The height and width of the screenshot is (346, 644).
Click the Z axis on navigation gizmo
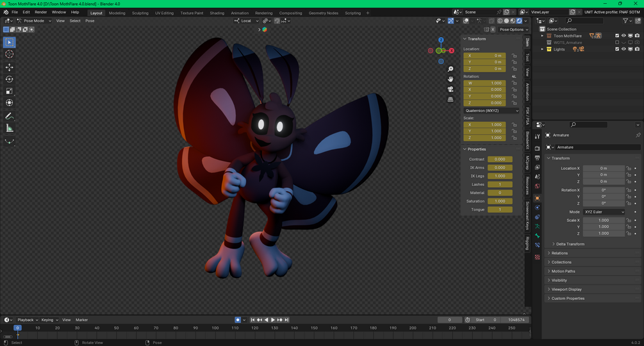click(441, 40)
